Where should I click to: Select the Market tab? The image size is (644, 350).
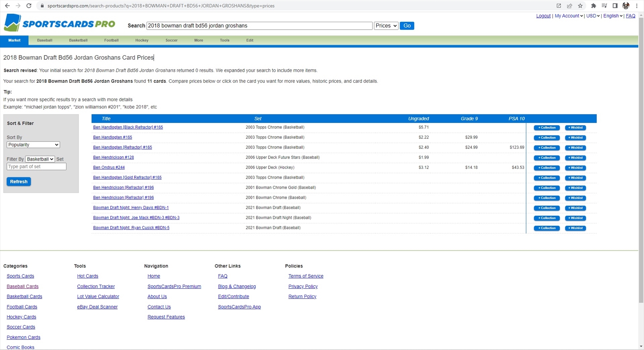14,40
